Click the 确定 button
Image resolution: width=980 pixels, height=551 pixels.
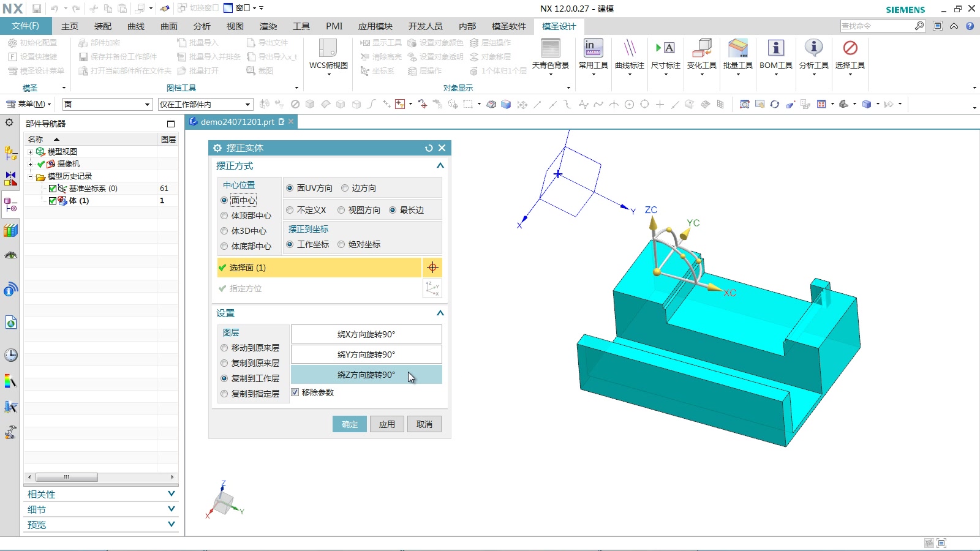coord(350,424)
